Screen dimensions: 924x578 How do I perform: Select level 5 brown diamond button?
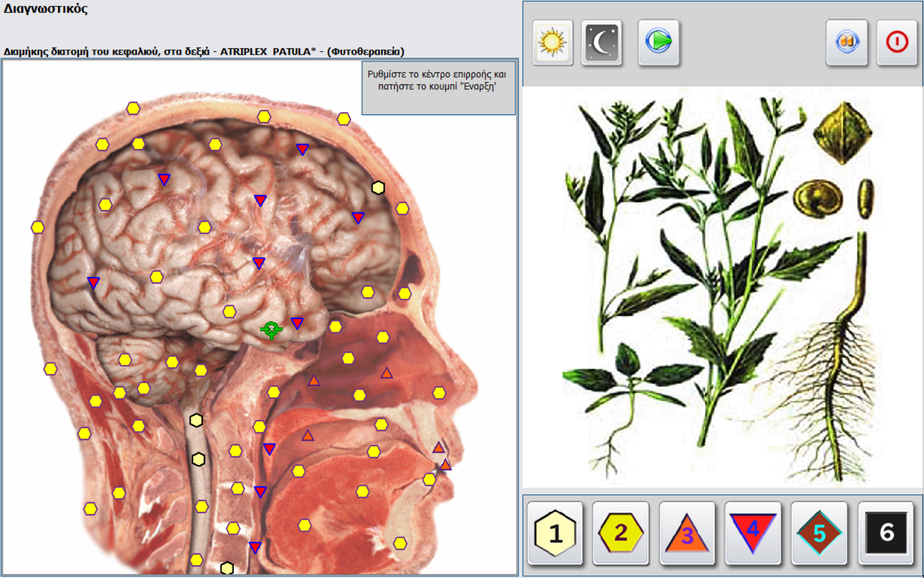pos(819,533)
